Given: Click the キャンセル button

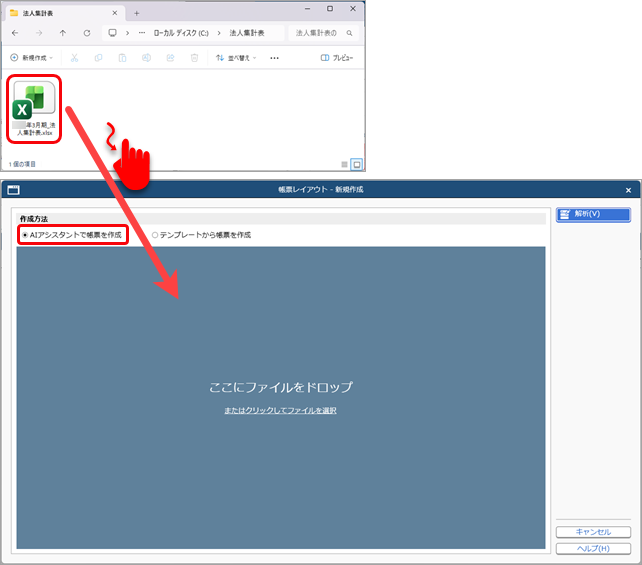Looking at the screenshot, I should click(593, 532).
